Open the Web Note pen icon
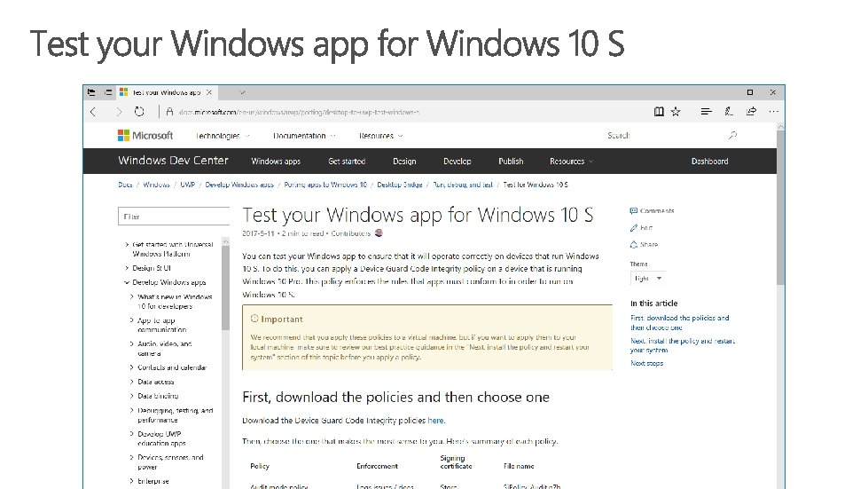868x489 pixels. [x=729, y=111]
